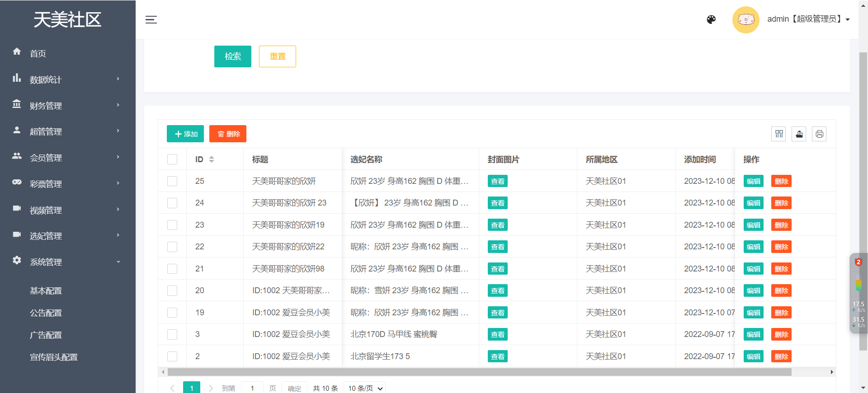Check the checkbox for row ID 25

pyautogui.click(x=172, y=181)
